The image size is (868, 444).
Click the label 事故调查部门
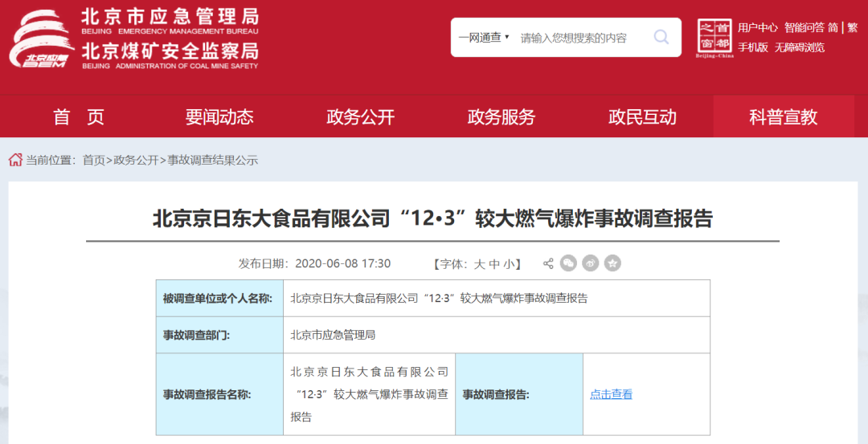click(x=196, y=335)
